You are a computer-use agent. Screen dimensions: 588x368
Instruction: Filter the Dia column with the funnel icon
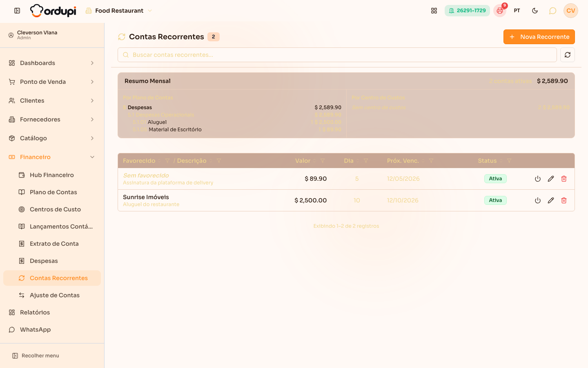[x=366, y=161]
